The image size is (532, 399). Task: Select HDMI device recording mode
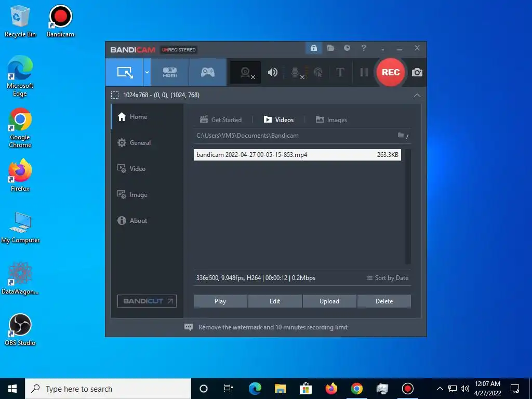170,72
